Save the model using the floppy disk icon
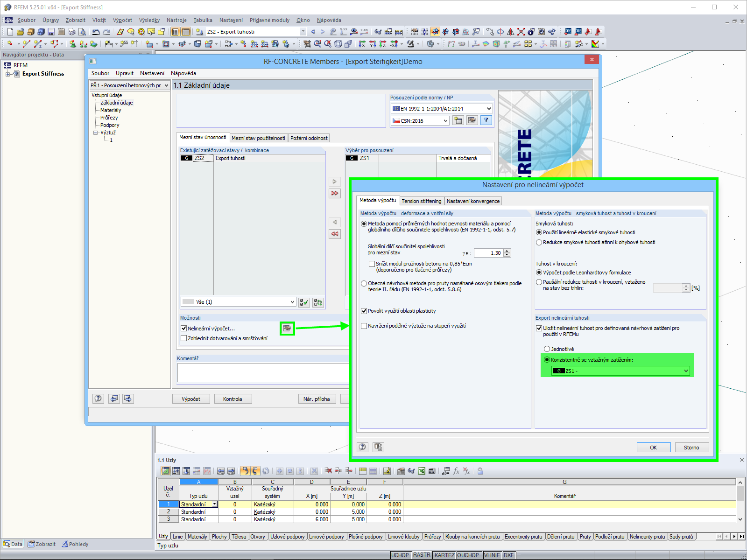 click(51, 32)
